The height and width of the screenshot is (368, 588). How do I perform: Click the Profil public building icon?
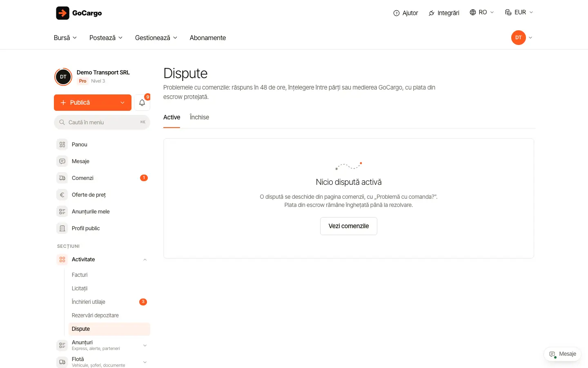[x=62, y=228]
